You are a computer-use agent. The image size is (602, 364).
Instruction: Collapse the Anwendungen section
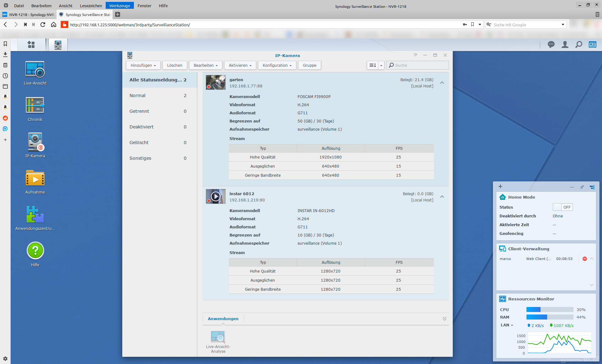[x=445, y=319]
